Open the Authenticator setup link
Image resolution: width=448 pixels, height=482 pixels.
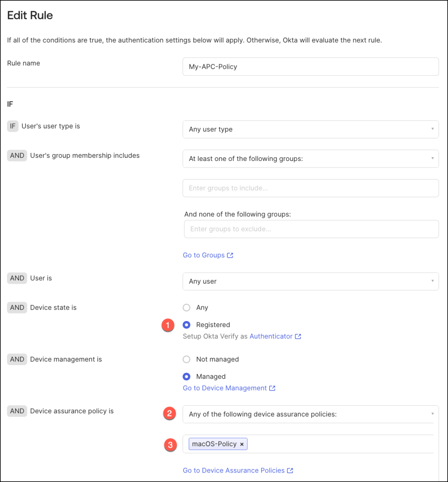coord(271,337)
